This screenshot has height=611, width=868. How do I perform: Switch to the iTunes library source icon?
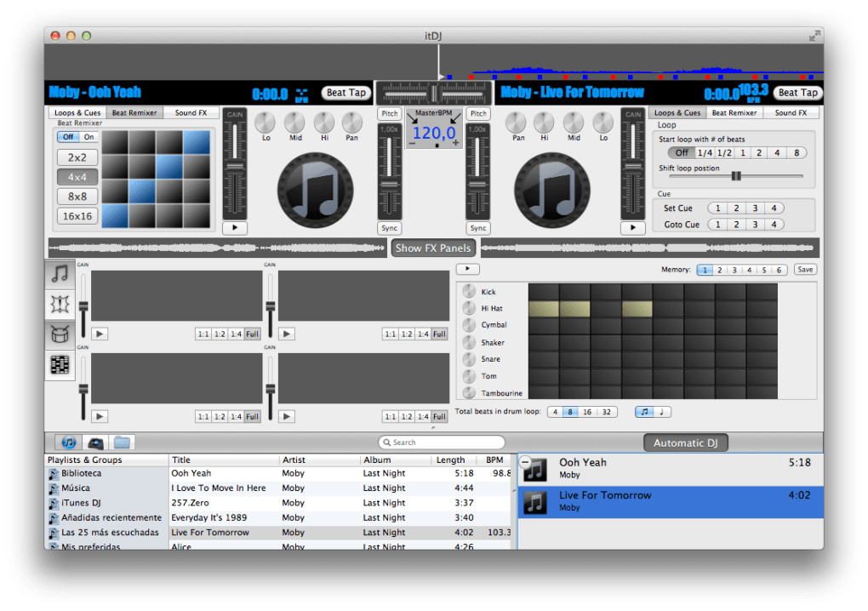69,443
